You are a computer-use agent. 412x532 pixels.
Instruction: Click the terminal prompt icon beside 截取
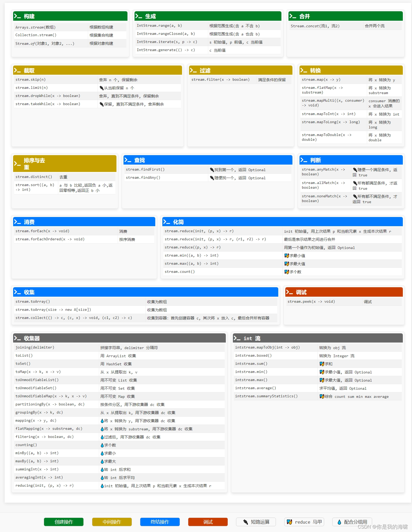[17, 70]
